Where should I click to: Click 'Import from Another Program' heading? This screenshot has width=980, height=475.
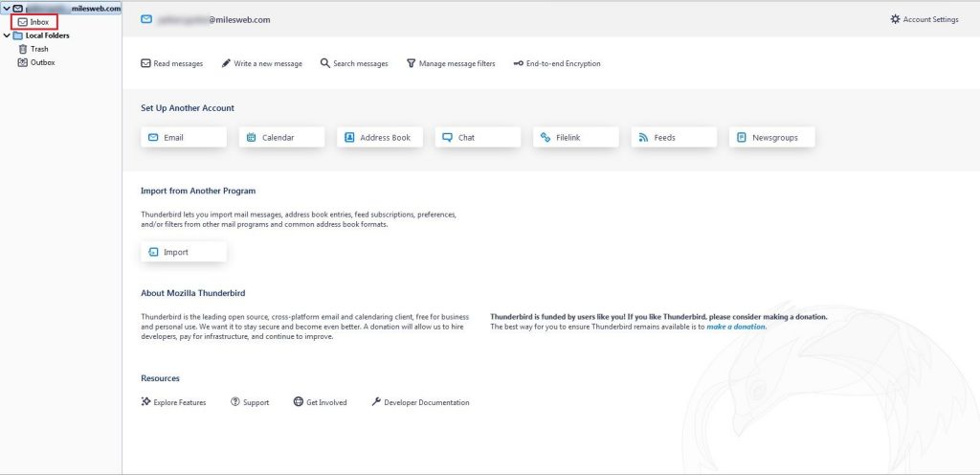click(x=198, y=191)
